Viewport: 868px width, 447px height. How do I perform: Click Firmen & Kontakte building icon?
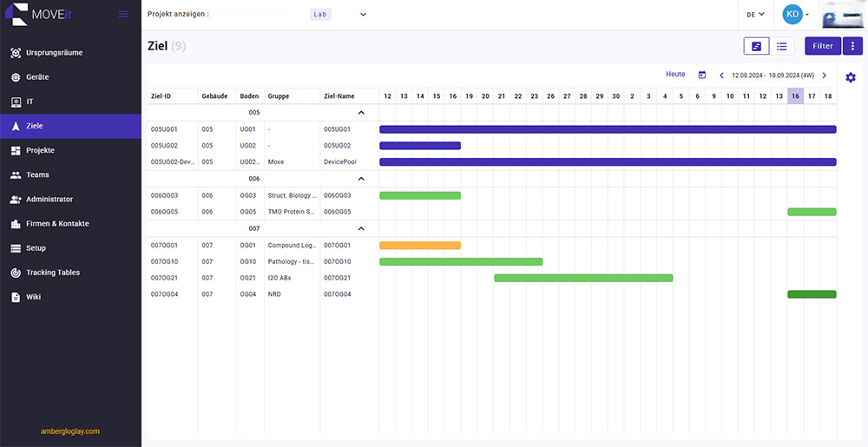pyautogui.click(x=16, y=224)
